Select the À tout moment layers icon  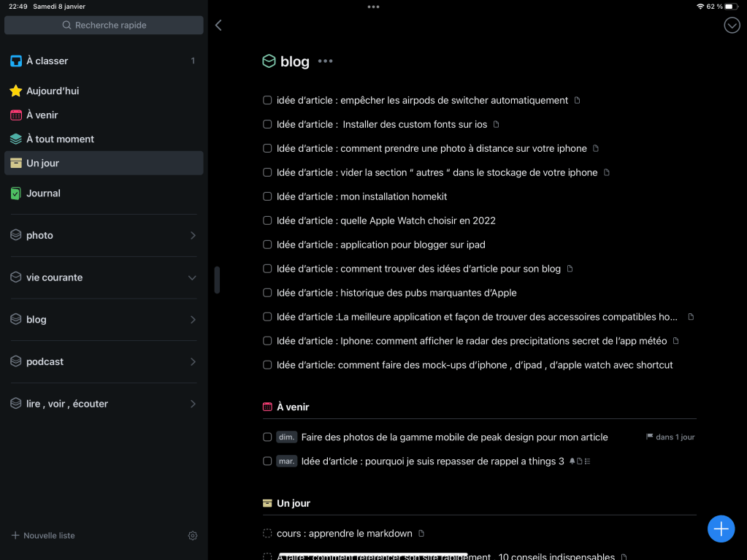tap(16, 139)
